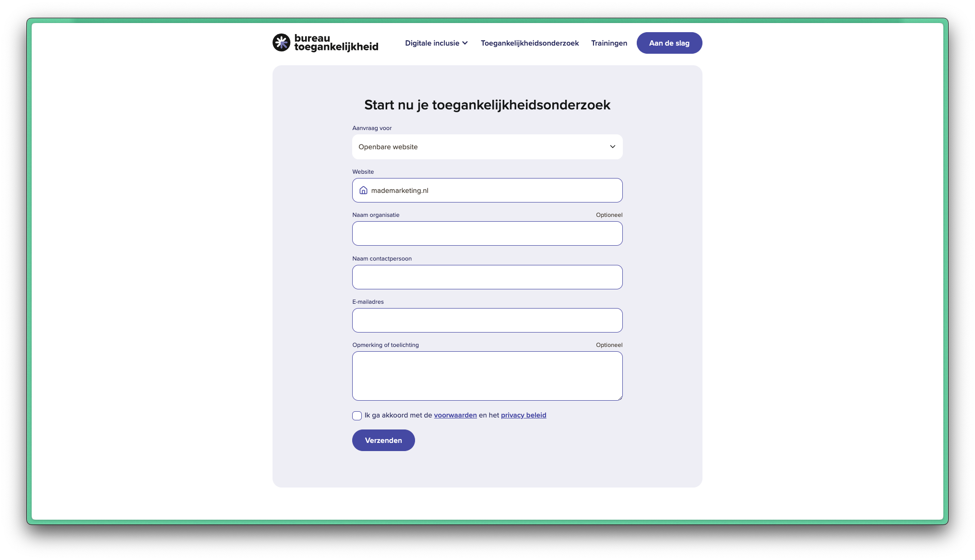975x560 pixels.
Task: Select the Naam contactpersoon field
Action: 487,277
